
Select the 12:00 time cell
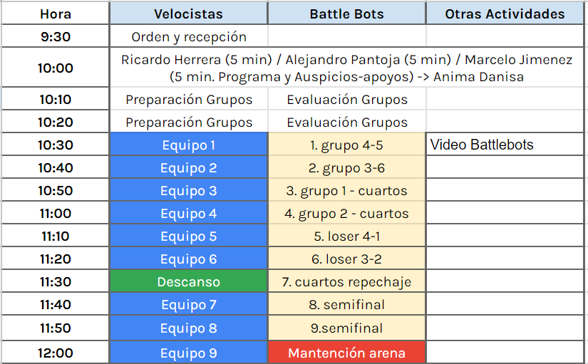[x=55, y=353]
